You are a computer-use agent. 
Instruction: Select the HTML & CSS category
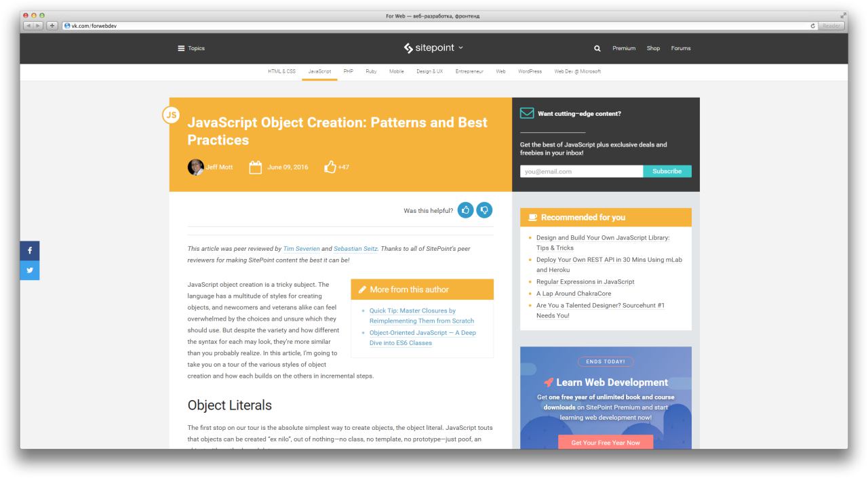tap(282, 71)
